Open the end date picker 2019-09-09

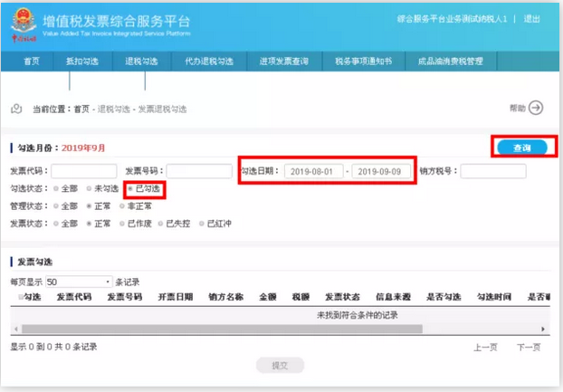(x=382, y=171)
